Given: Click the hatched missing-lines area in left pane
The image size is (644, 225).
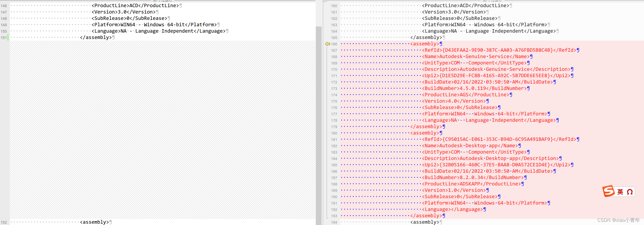Looking at the screenshot, I should point(163,130).
